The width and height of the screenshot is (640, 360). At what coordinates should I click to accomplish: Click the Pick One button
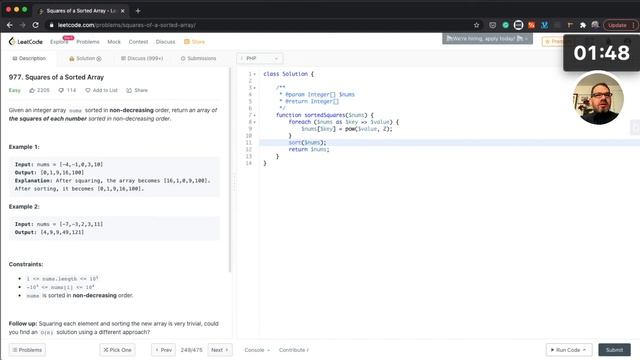pos(118,350)
